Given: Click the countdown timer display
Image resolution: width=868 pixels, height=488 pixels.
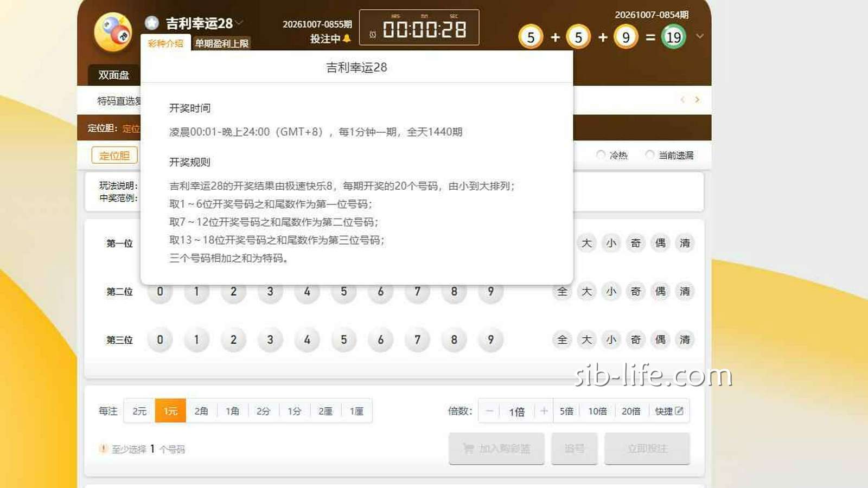Looking at the screenshot, I should click(419, 28).
